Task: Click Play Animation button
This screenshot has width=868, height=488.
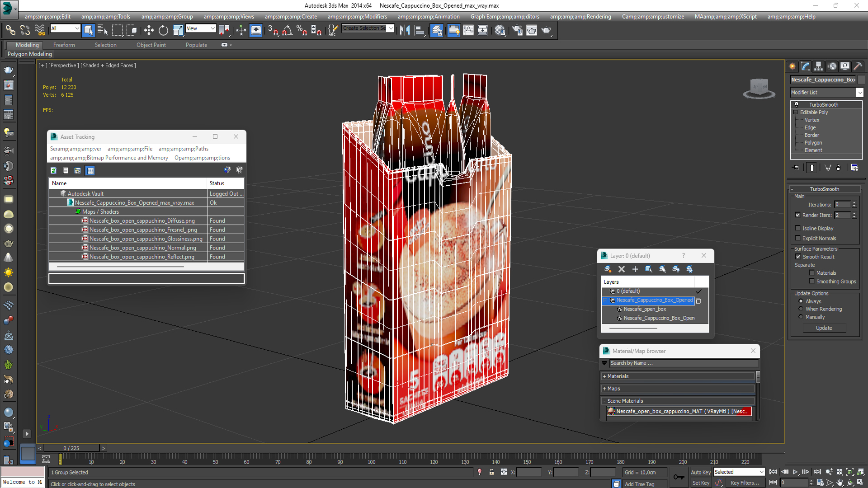Action: click(x=795, y=472)
